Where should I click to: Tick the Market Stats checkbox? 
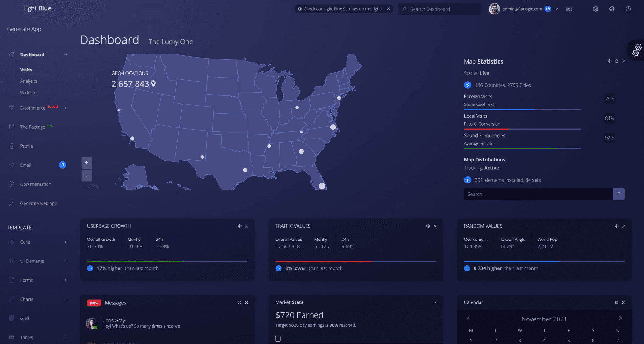pos(278,339)
